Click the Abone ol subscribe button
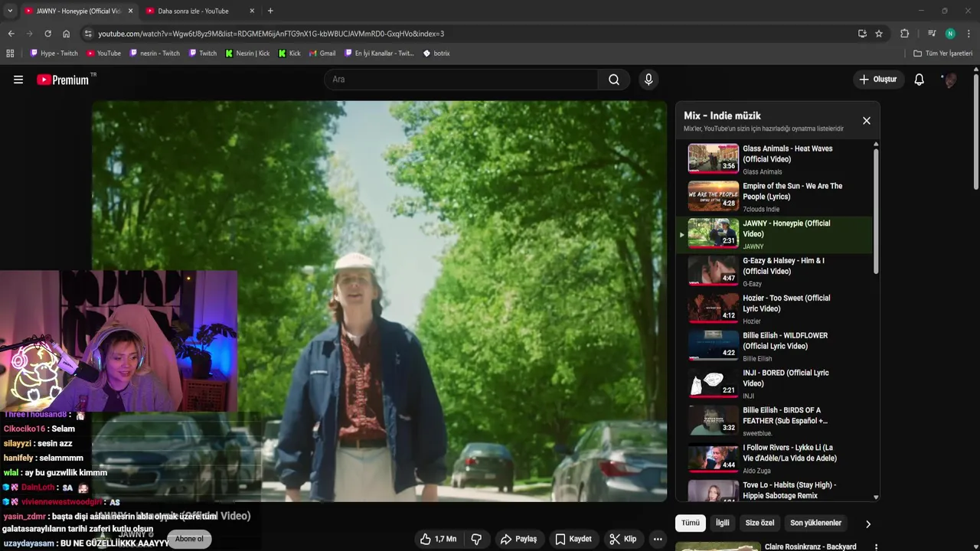 [189, 539]
